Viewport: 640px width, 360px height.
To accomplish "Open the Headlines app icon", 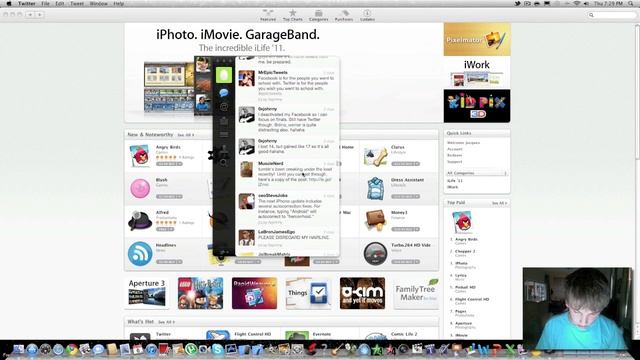I will click(x=140, y=253).
